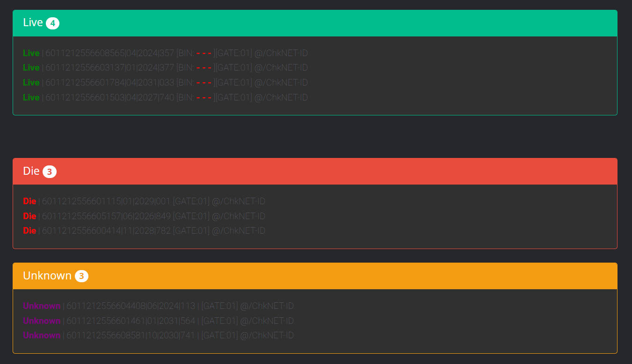Click red BIN dashes in row ending 357
Screen dimensions: 632x364
[204, 53]
